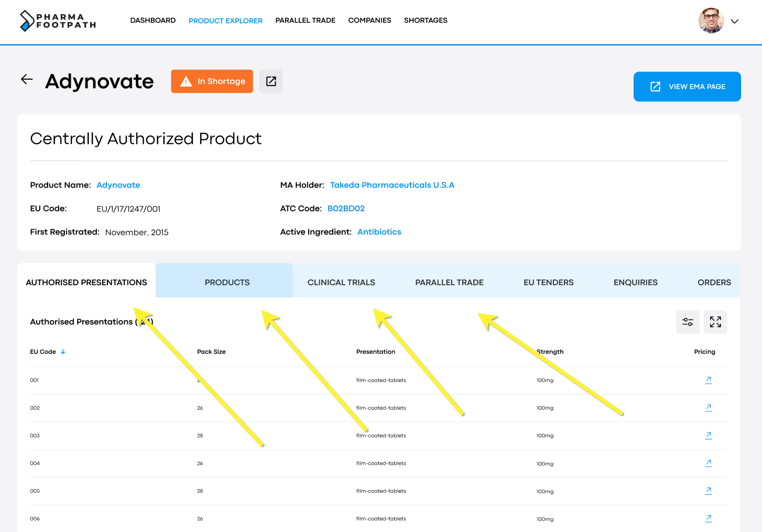This screenshot has width=762, height=532.
Task: Click film-coated-tablets in row 004
Action: click(x=381, y=463)
